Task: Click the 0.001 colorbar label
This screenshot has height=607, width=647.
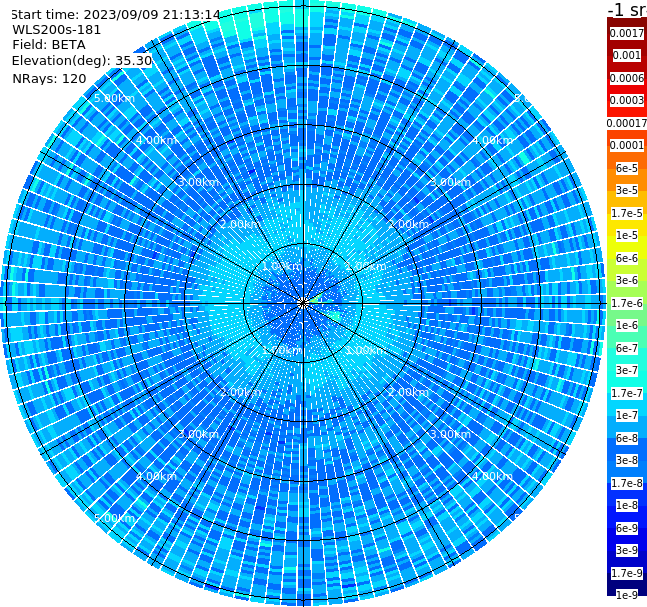Action: (627, 55)
